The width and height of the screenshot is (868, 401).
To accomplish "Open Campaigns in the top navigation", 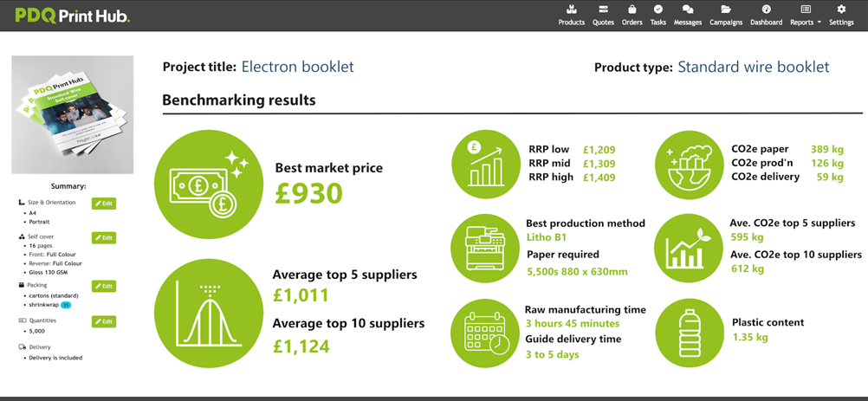I will tap(726, 16).
